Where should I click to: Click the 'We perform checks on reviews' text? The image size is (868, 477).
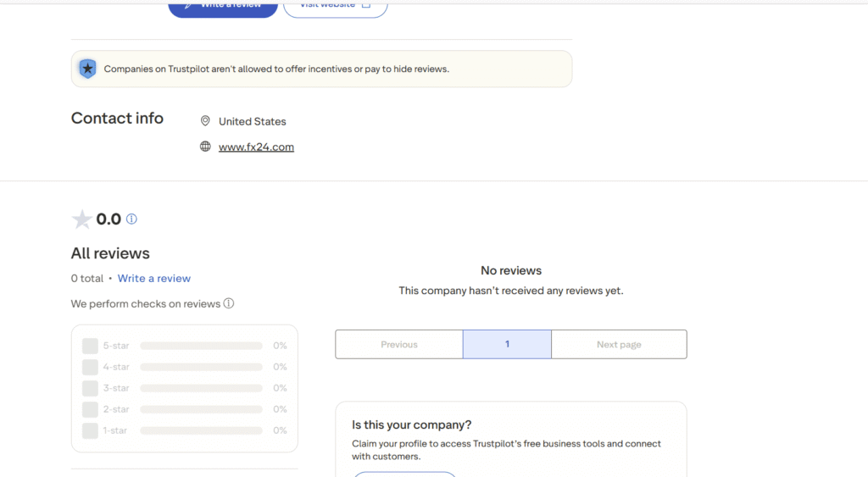coord(146,304)
